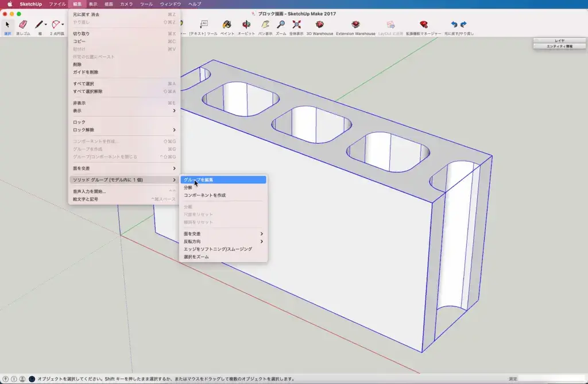588x384 pixels.
Task: Choose グループを編集 from the submenu
Action: coord(223,180)
